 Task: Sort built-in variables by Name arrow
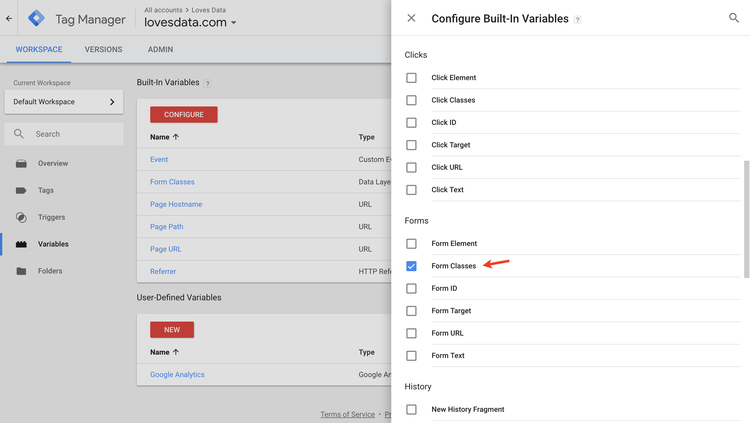click(176, 137)
